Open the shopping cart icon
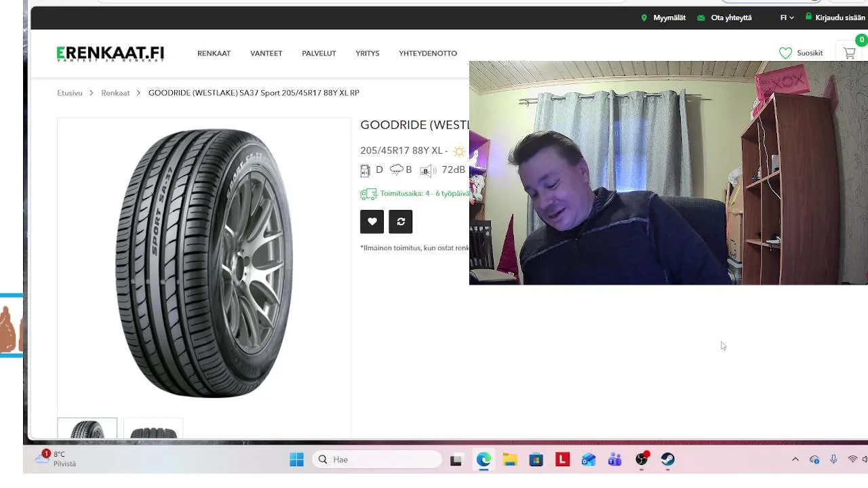The image size is (868, 488). pyautogui.click(x=849, y=53)
